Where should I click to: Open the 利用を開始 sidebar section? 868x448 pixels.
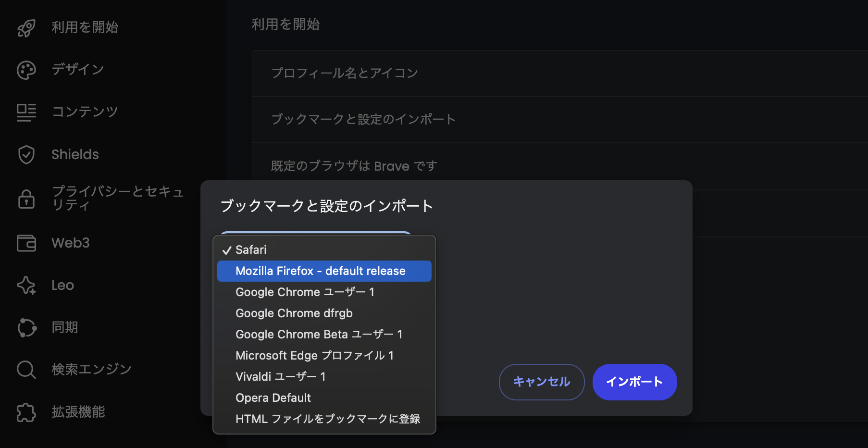pos(85,27)
